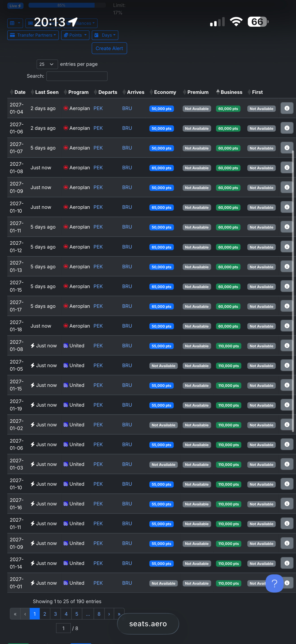
Task: Open info for the 2027-01-04 Aeroplan flight
Action: pos(287,108)
